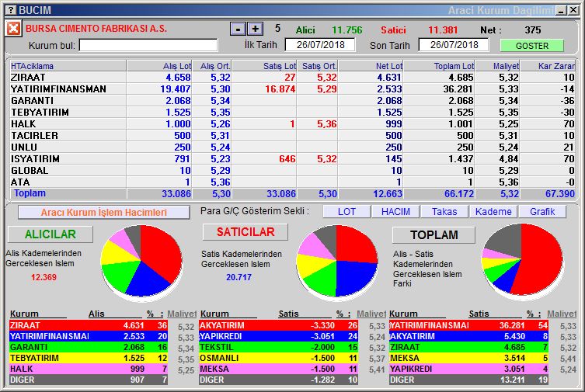
Task: Open the Grafik view
Action: tap(542, 212)
